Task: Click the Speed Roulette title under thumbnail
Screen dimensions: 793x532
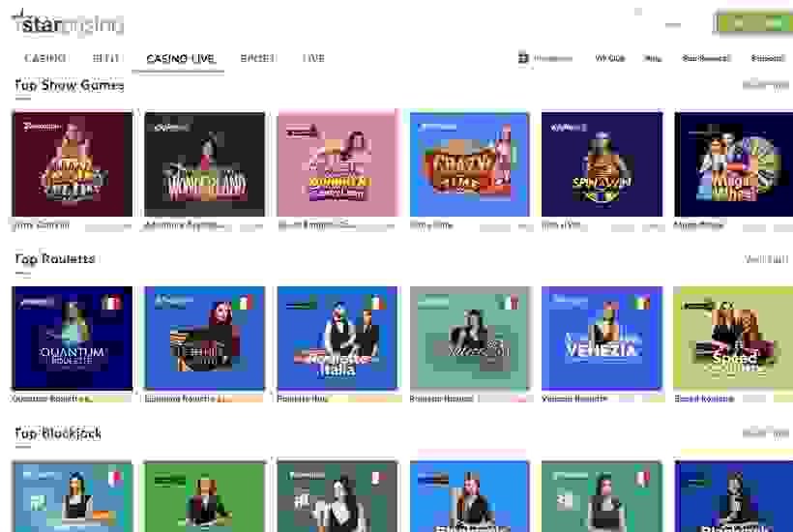Action: click(704, 399)
